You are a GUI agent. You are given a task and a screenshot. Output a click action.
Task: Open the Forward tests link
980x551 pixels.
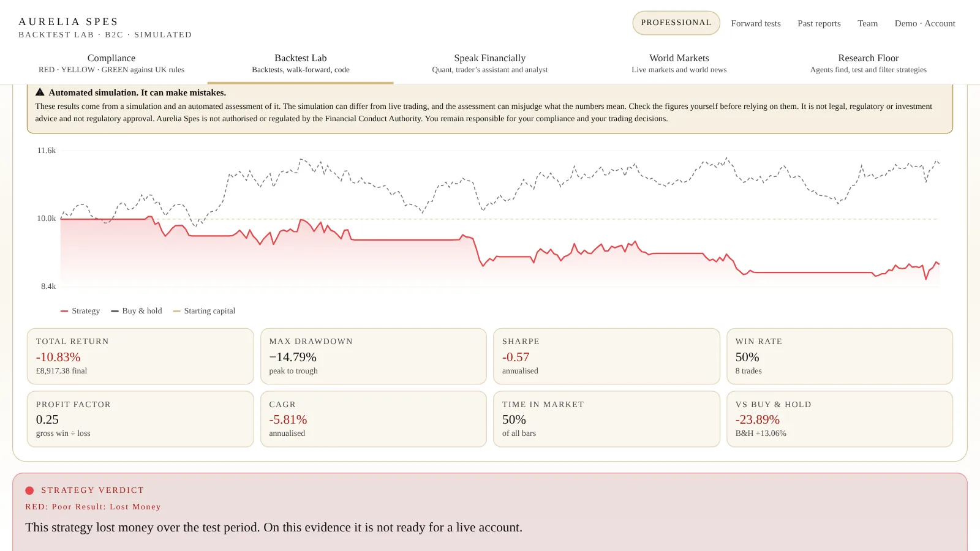coord(756,23)
